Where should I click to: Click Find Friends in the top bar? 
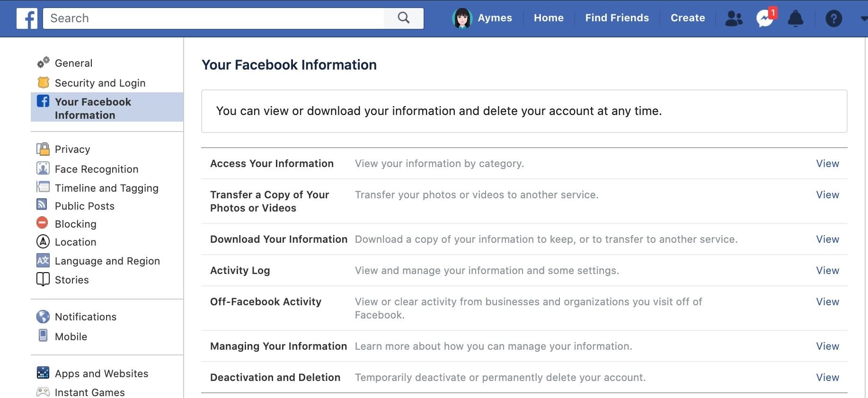coord(617,18)
